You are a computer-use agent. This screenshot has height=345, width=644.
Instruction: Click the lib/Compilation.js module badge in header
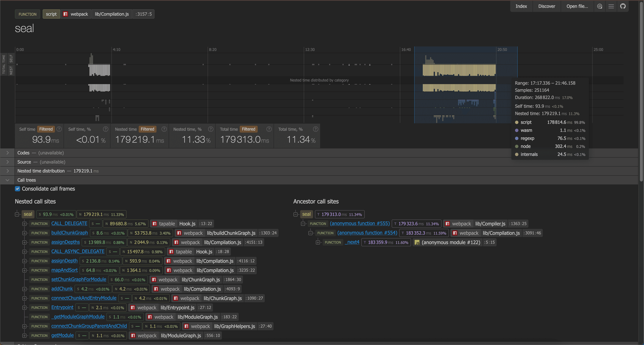pyautogui.click(x=112, y=14)
